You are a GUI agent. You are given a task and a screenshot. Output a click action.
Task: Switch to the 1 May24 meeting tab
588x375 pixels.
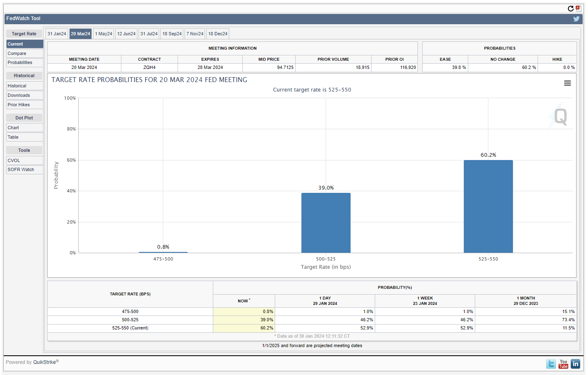pyautogui.click(x=103, y=34)
